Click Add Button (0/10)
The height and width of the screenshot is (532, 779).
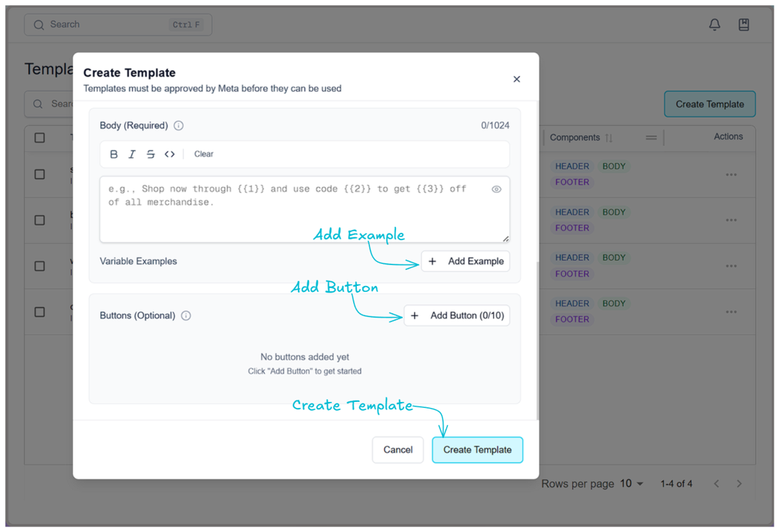457,316
